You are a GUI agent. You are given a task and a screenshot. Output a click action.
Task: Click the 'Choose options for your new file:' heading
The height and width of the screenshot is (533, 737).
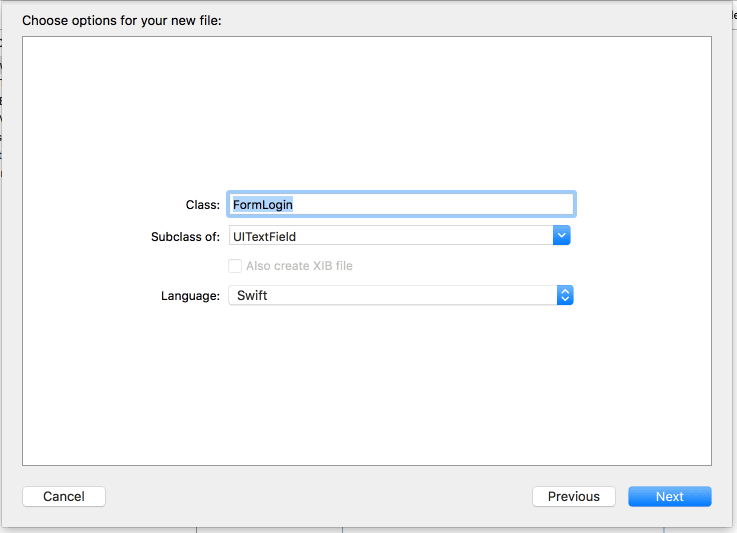pyautogui.click(x=122, y=21)
